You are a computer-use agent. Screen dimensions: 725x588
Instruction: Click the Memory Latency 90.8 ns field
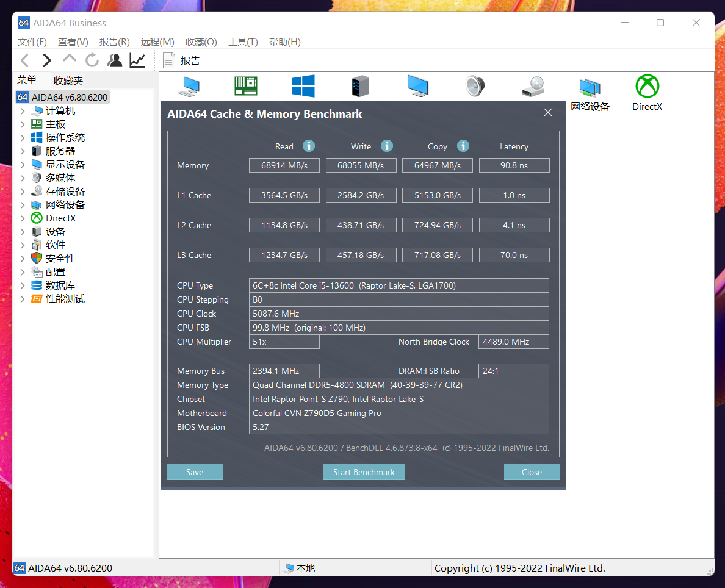(x=514, y=165)
